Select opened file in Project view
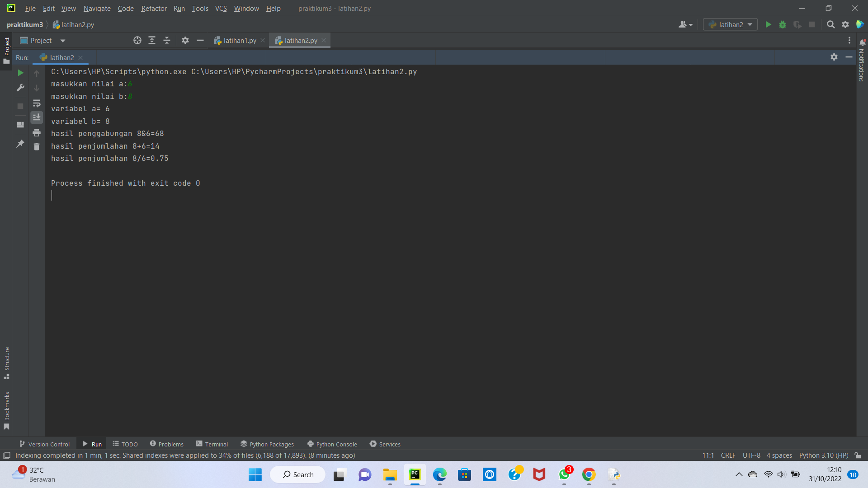This screenshot has height=488, width=868. click(137, 40)
